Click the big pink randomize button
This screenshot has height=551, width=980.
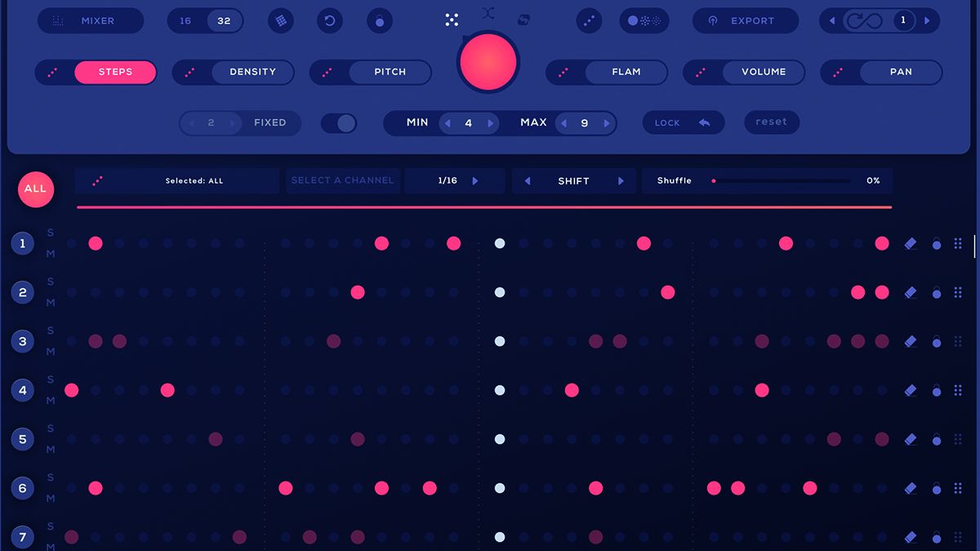488,63
